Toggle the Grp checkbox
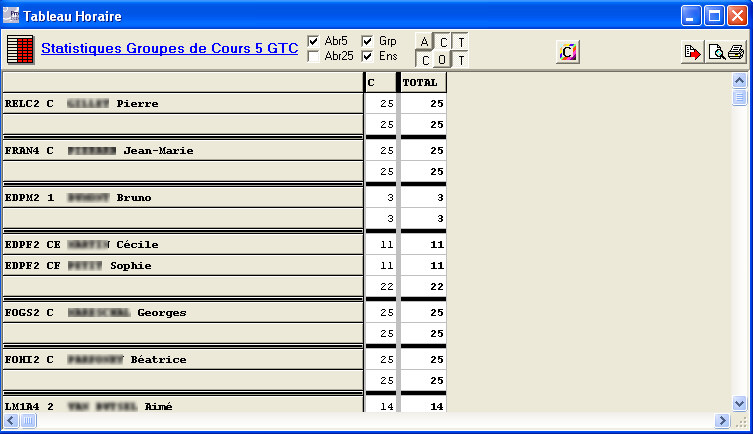This screenshot has width=753, height=434. pyautogui.click(x=367, y=41)
